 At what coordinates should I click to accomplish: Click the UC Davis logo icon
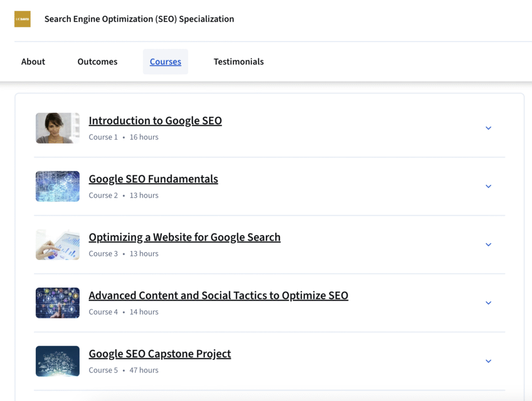pyautogui.click(x=22, y=19)
